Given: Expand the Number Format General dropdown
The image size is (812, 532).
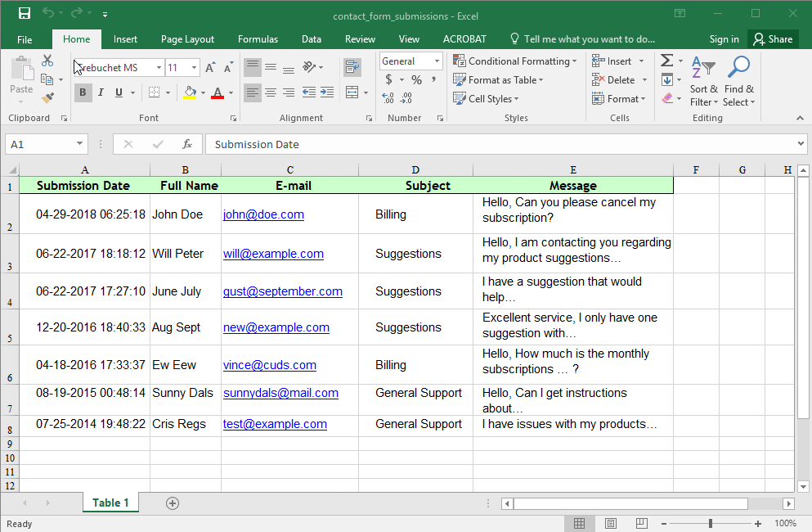Looking at the screenshot, I should tap(437, 61).
